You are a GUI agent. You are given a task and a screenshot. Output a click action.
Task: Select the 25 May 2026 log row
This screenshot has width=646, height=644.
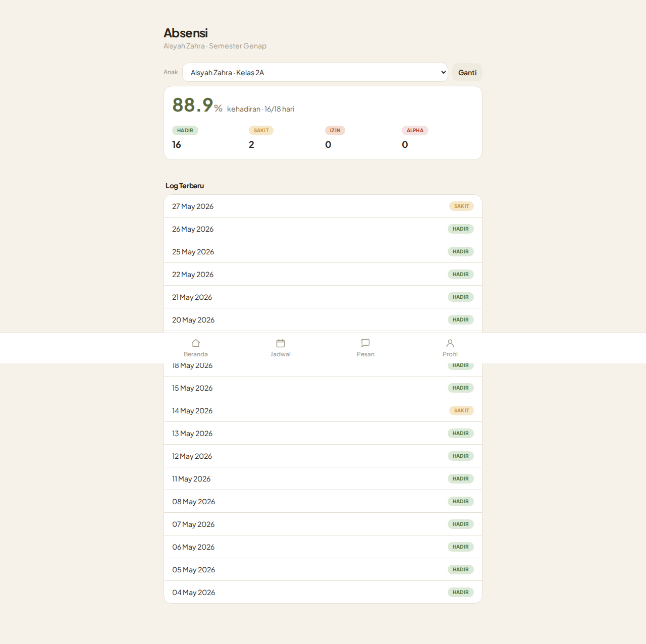[323, 251]
